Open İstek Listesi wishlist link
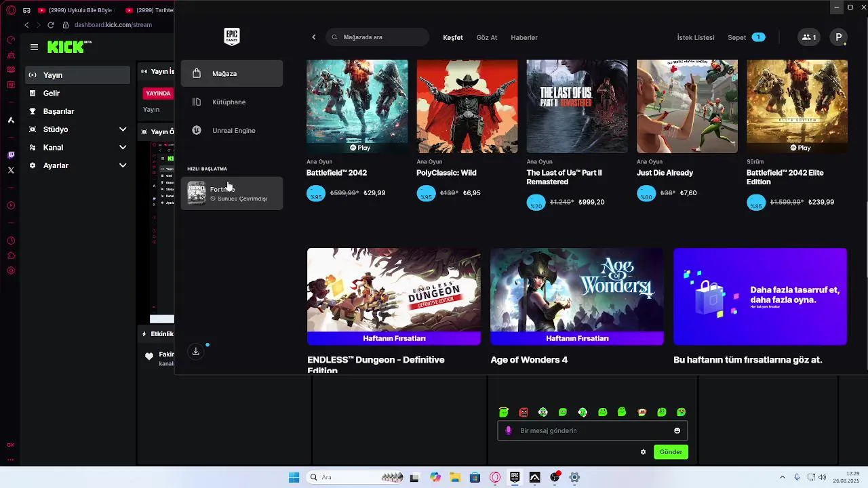Screen dimensions: 868x488 point(696,37)
